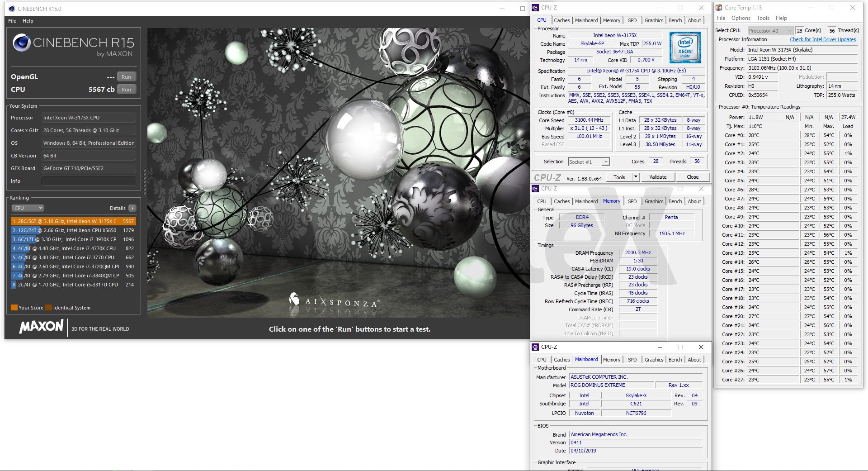Image resolution: width=868 pixels, height=471 pixels.
Task: Click the Info input field in Cinebench
Action: click(x=89, y=181)
